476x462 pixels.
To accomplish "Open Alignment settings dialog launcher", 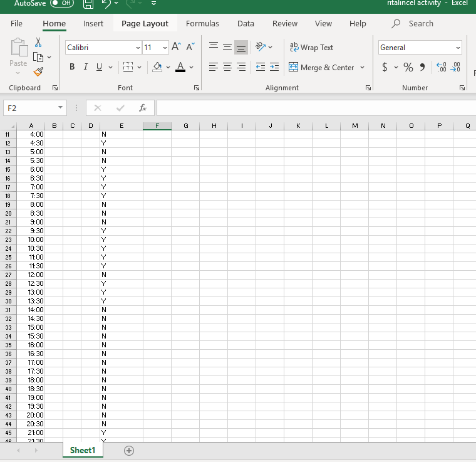I will 368,88.
